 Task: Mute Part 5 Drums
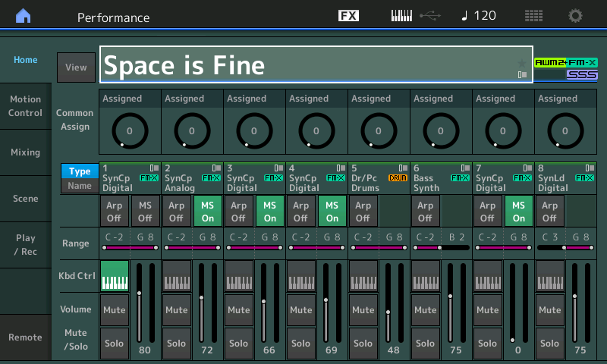click(363, 310)
